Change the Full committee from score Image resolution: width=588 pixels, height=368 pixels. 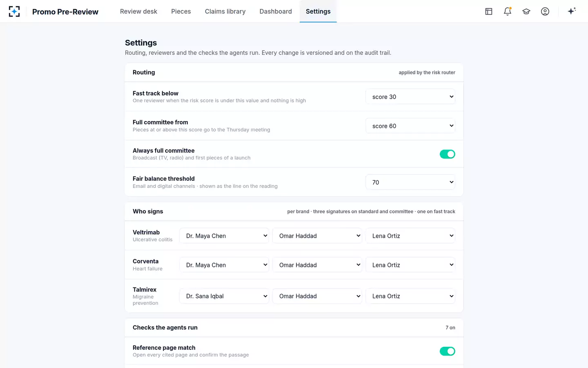(x=410, y=126)
